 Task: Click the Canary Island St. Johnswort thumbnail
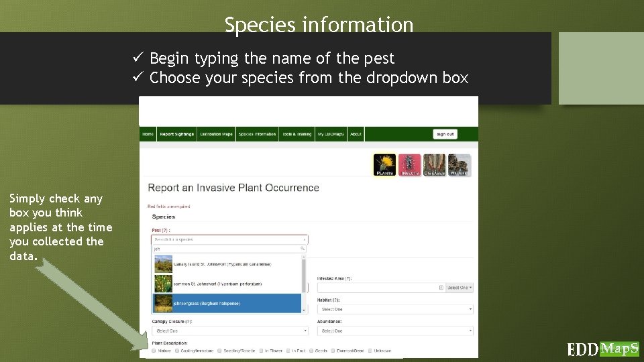coord(163,264)
